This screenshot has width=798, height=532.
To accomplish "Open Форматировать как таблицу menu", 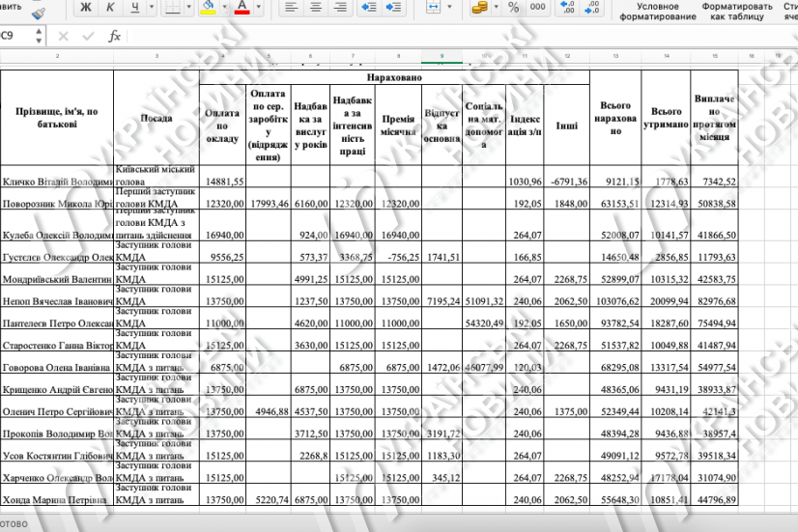I will pyautogui.click(x=737, y=12).
